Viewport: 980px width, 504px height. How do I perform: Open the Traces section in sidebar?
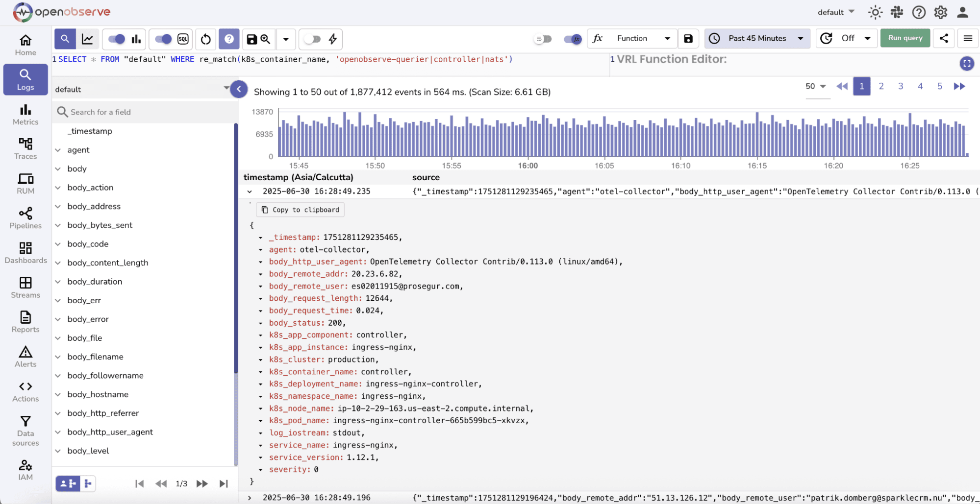click(25, 148)
